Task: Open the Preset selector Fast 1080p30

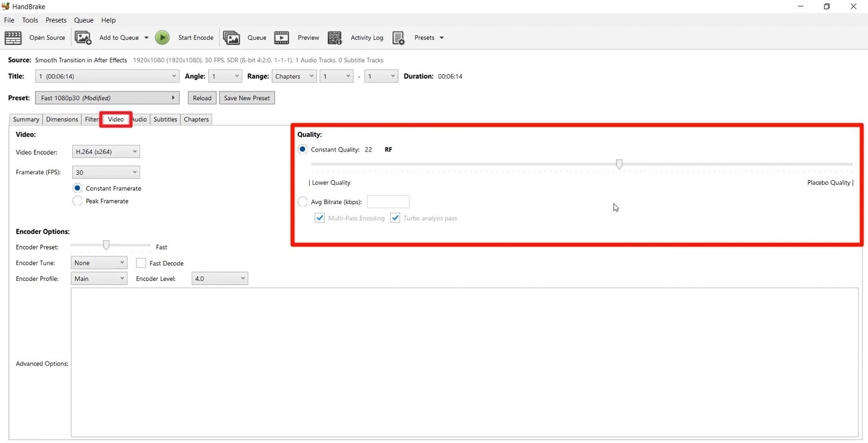Action: click(x=107, y=98)
